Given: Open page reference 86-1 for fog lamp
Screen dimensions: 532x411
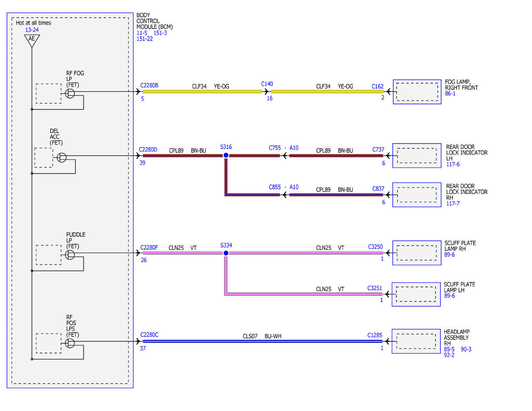Looking at the screenshot, I should tap(450, 94).
